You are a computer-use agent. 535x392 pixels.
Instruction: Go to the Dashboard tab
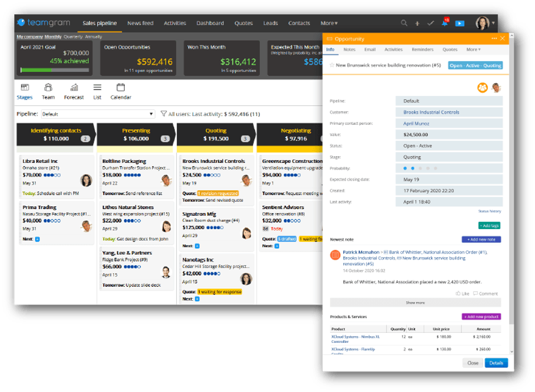[210, 23]
